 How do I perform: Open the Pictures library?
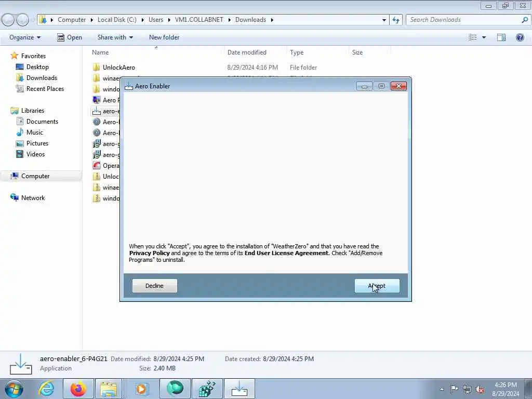pos(37,143)
